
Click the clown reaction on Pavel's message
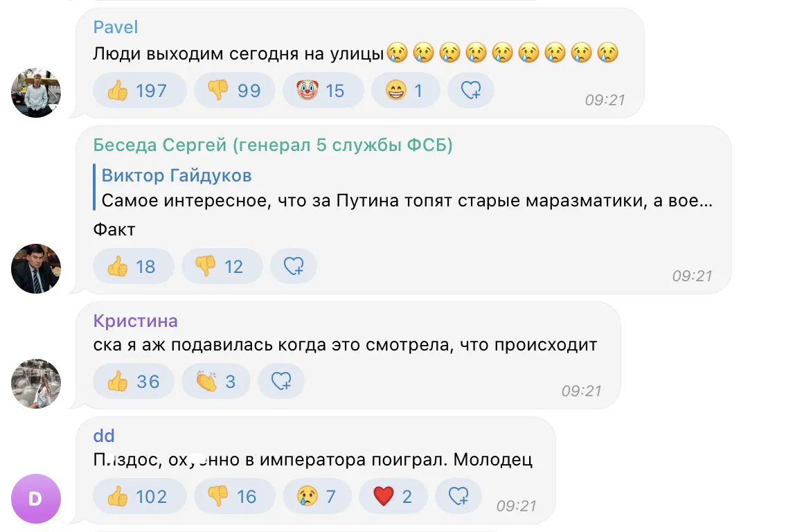tap(323, 90)
